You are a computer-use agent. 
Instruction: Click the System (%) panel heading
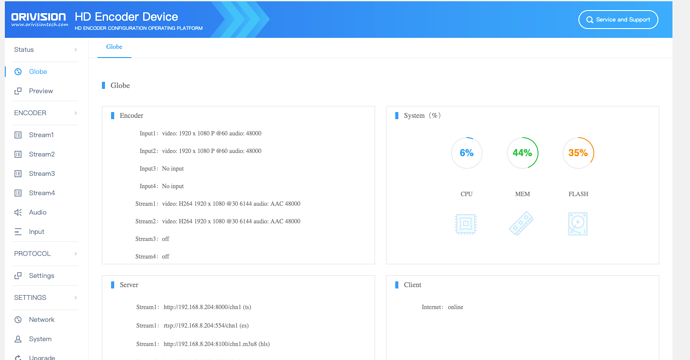click(x=422, y=116)
